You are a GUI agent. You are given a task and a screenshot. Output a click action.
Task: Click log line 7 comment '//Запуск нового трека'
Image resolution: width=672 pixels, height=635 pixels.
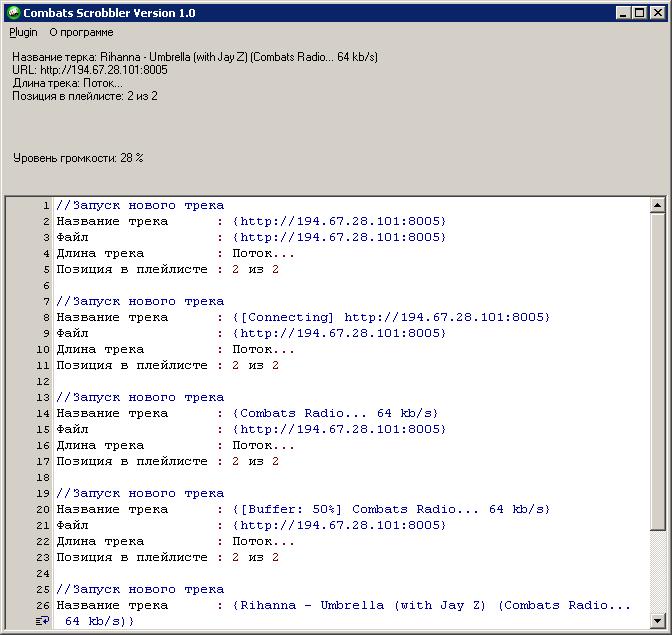tap(140, 302)
